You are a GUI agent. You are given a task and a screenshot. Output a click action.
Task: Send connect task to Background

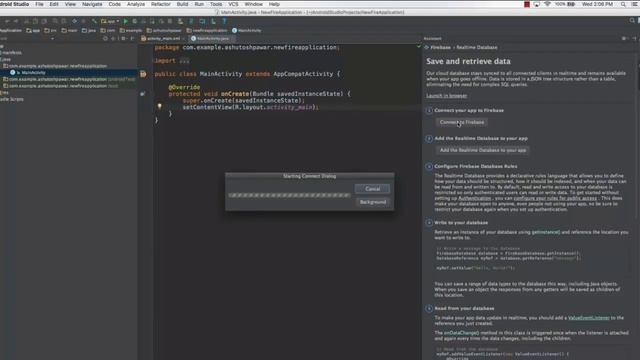[373, 202]
